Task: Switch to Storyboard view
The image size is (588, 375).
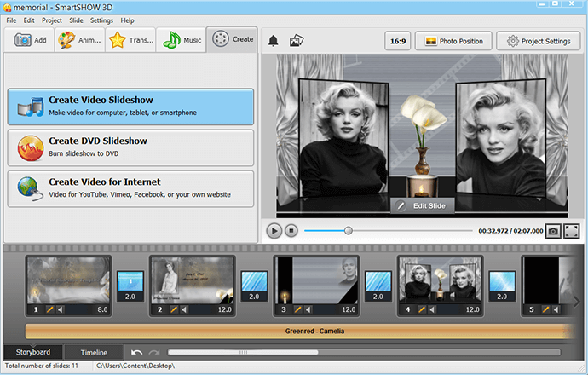Action: point(33,352)
